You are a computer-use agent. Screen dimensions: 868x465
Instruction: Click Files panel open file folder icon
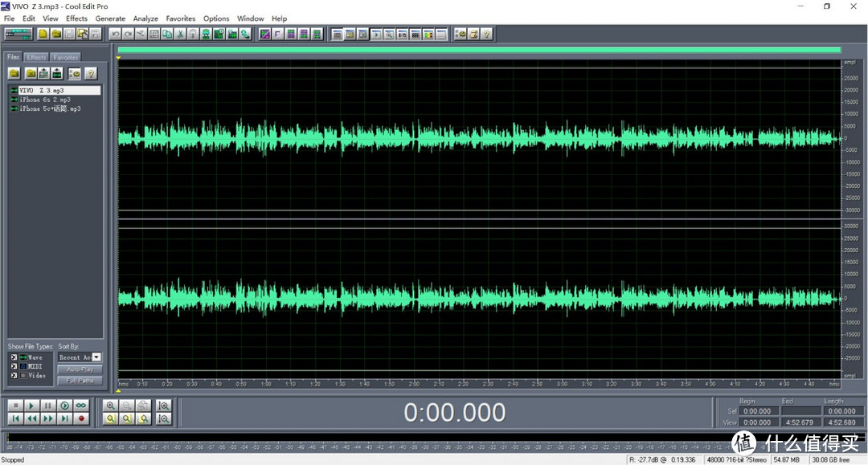(x=14, y=73)
